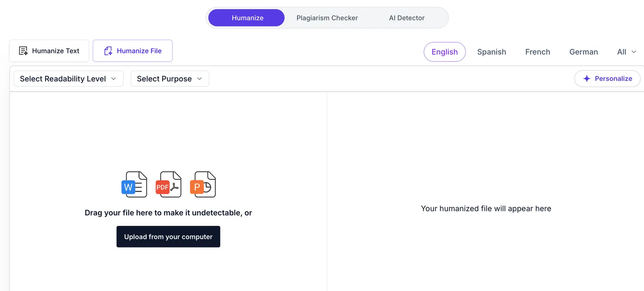Image resolution: width=644 pixels, height=291 pixels.
Task: Expand the All languages dropdown
Action: [626, 52]
